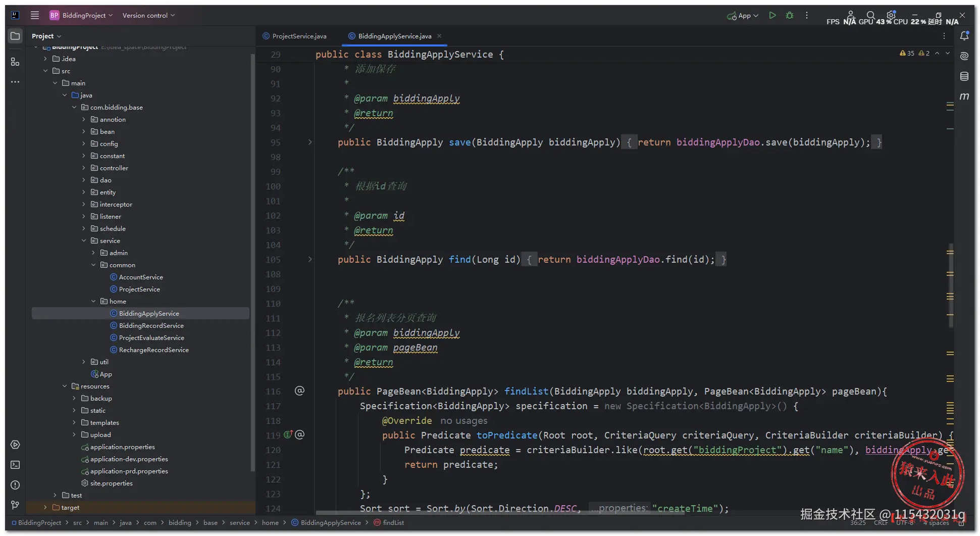Unfold the find method on line 105
Image resolution: width=980 pixels, height=536 pixels.
(x=310, y=259)
